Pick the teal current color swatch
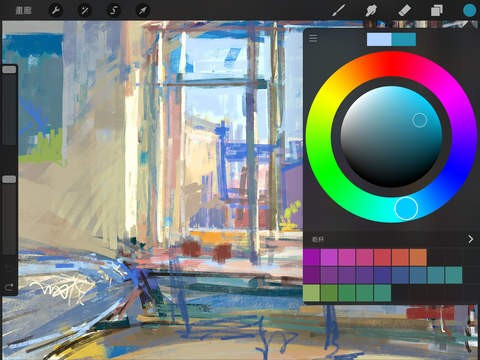The image size is (480, 360). 404,39
